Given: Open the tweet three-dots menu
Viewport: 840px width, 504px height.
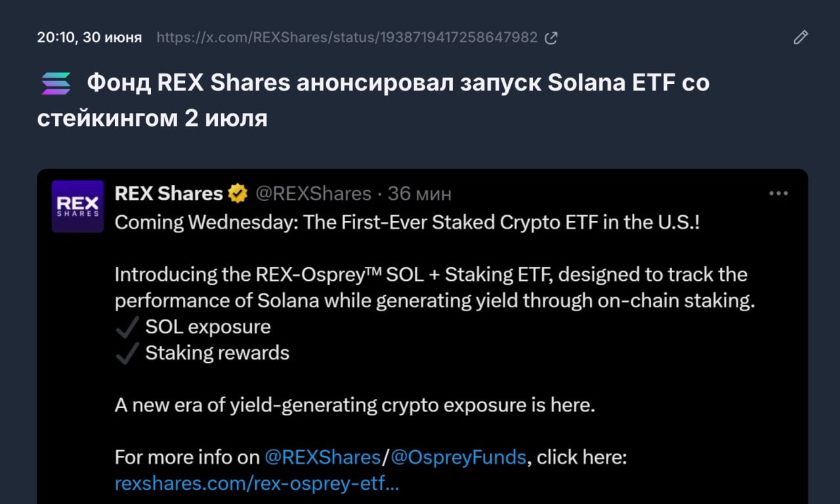Looking at the screenshot, I should (x=778, y=194).
